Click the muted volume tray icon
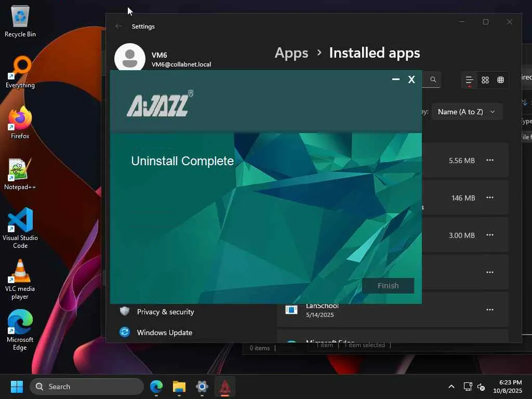This screenshot has width=532, height=399. (x=481, y=387)
